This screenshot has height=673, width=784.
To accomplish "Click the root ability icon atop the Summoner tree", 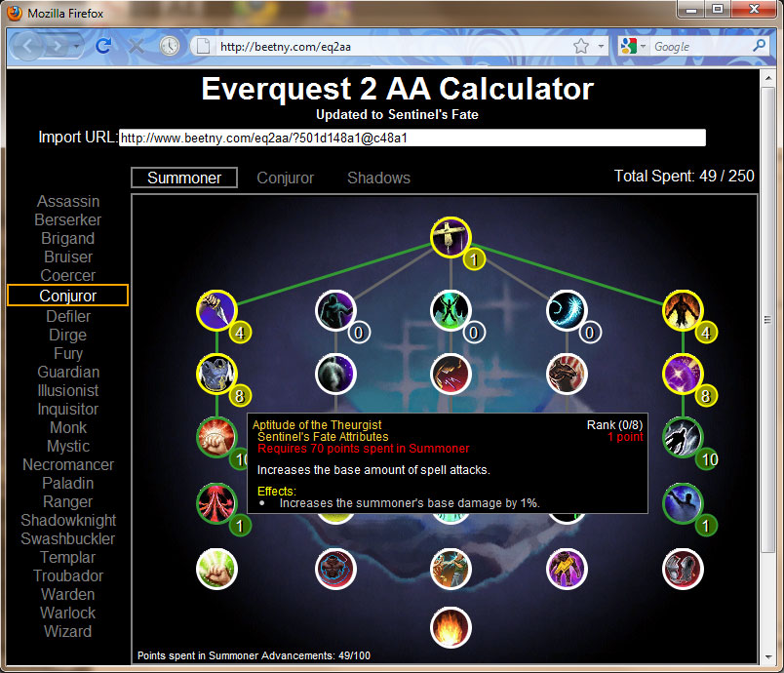I will coord(451,235).
